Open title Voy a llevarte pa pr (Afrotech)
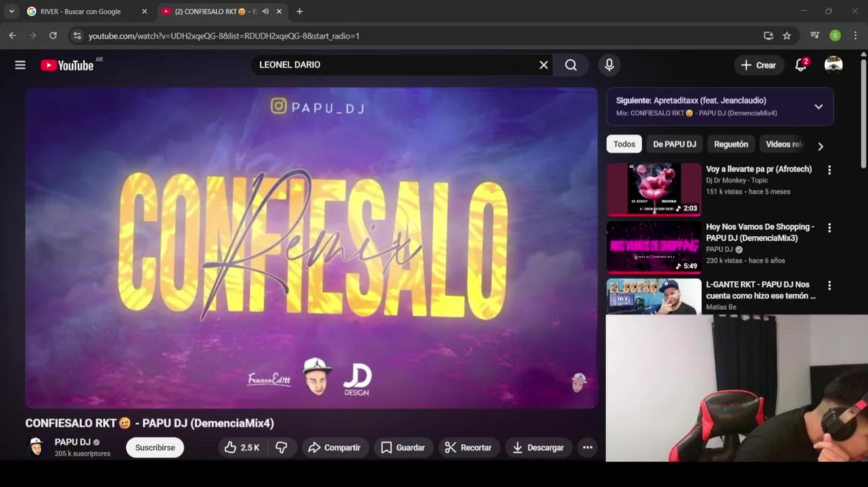 click(x=758, y=169)
